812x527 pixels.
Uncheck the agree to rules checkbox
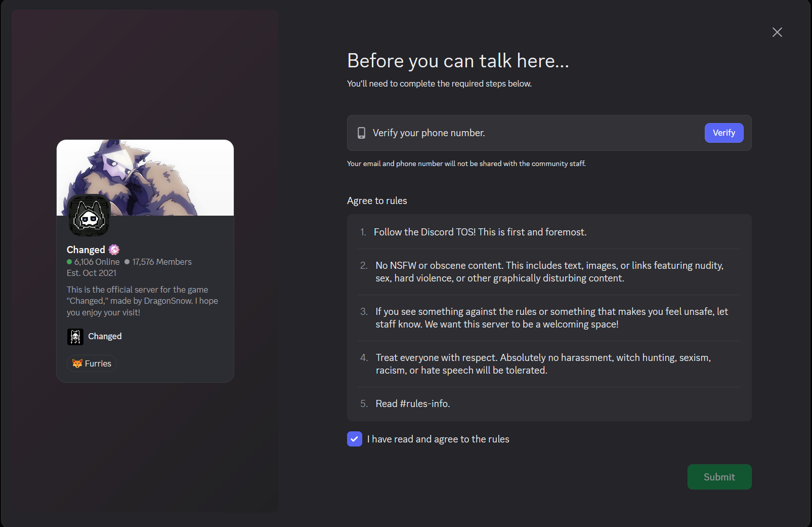(x=355, y=439)
